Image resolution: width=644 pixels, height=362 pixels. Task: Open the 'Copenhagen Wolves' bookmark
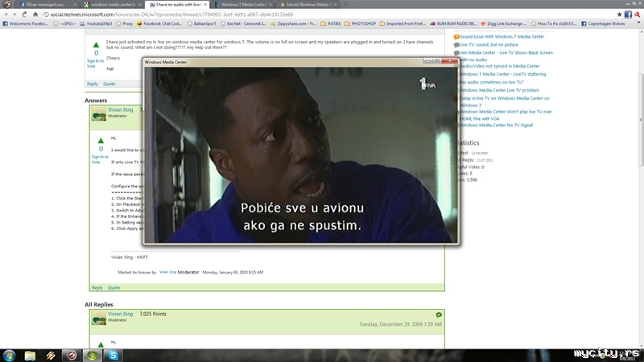pos(603,24)
